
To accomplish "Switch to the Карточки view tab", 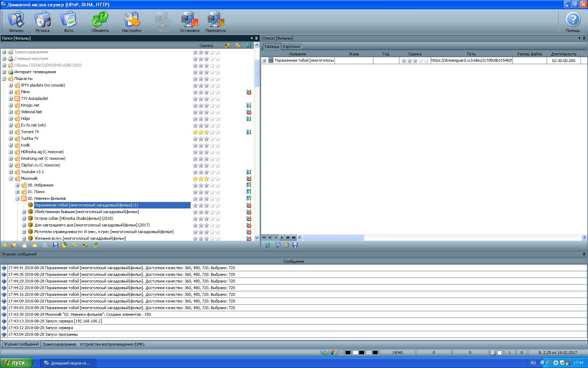I will (x=291, y=47).
